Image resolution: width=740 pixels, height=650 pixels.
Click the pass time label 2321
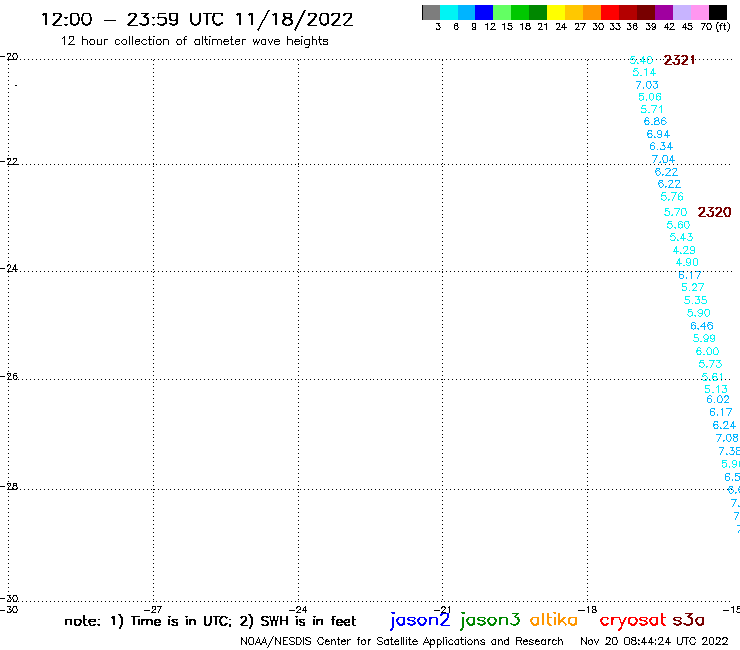(679, 60)
